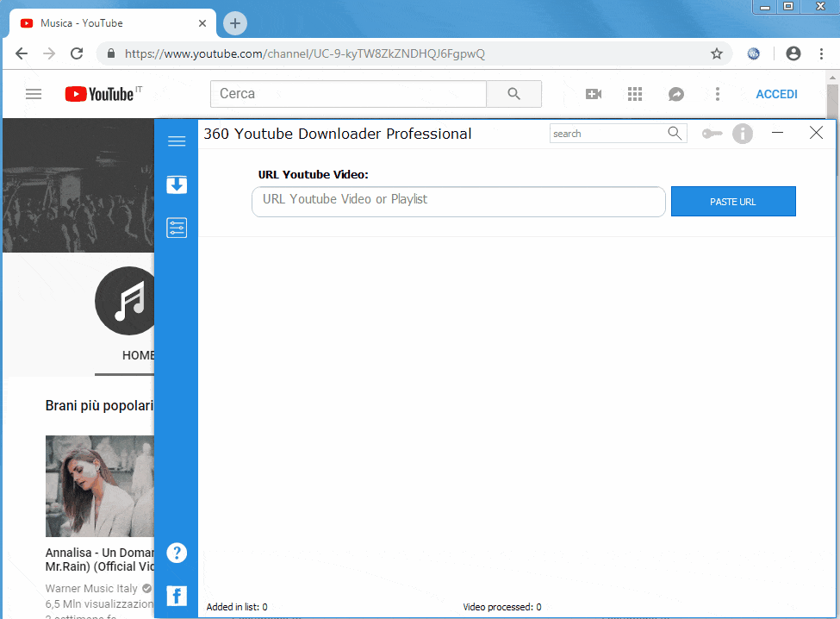Click the YouTube search magnifier button
The width and height of the screenshot is (840, 619).
click(x=513, y=94)
